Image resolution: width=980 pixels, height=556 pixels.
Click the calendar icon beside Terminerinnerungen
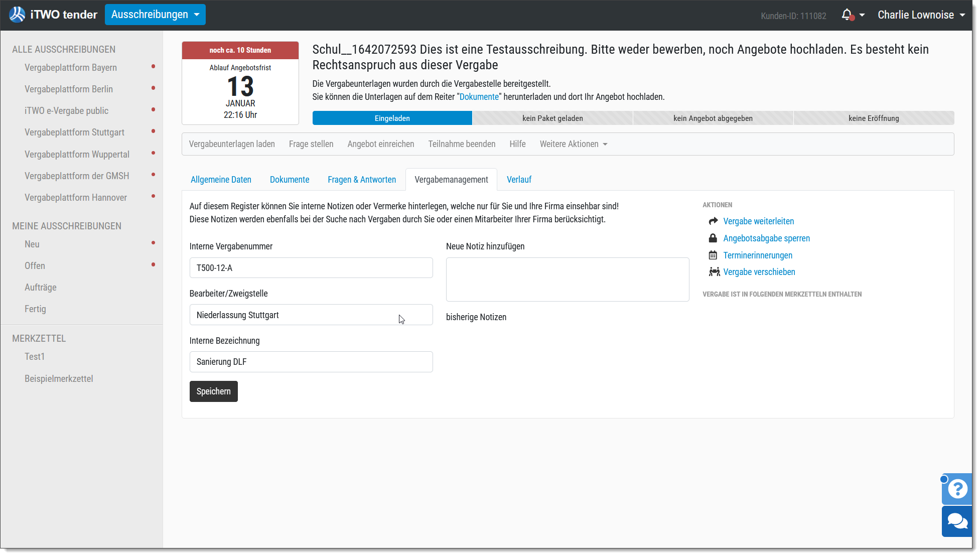point(713,255)
